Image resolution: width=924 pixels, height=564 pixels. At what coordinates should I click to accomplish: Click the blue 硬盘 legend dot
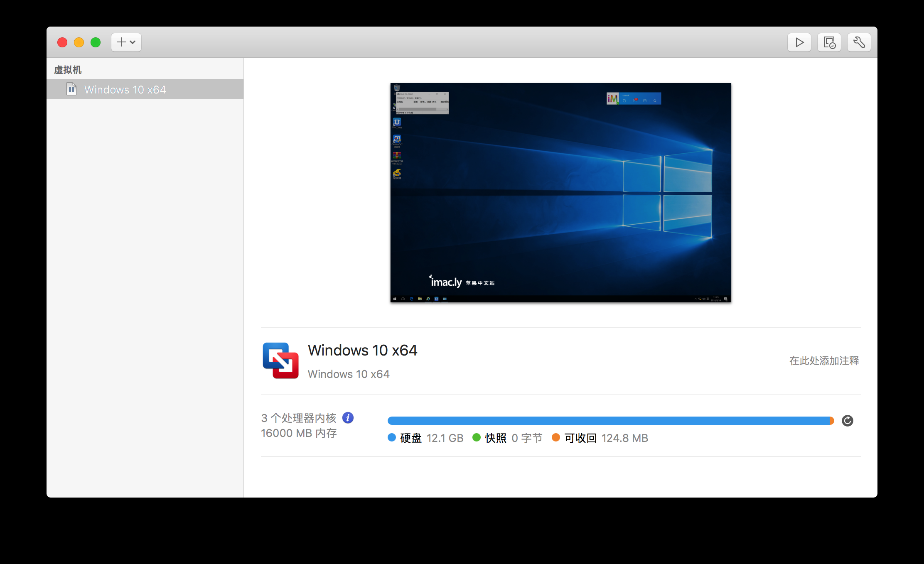[391, 437]
